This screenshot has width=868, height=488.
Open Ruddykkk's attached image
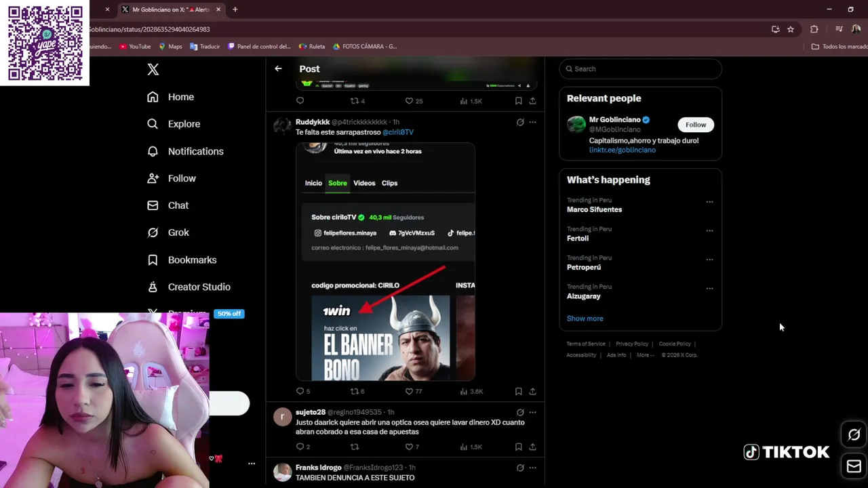click(x=385, y=262)
